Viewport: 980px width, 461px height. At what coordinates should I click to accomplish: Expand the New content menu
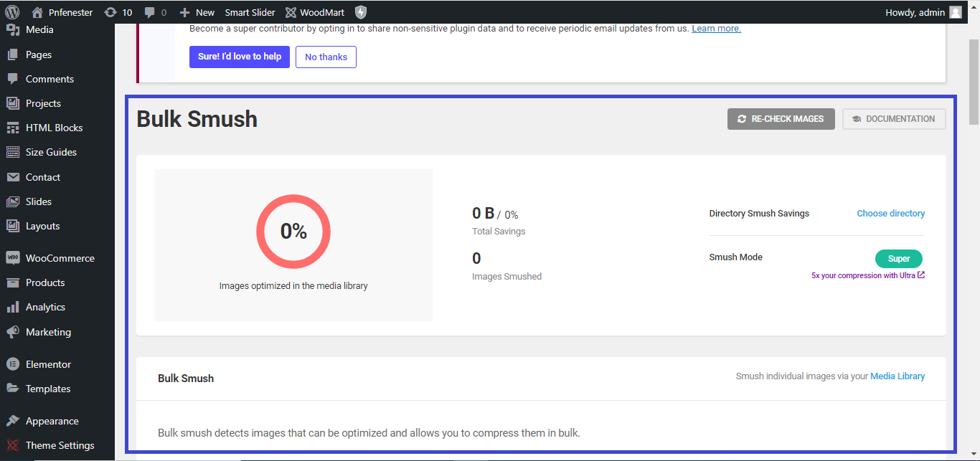pyautogui.click(x=197, y=12)
